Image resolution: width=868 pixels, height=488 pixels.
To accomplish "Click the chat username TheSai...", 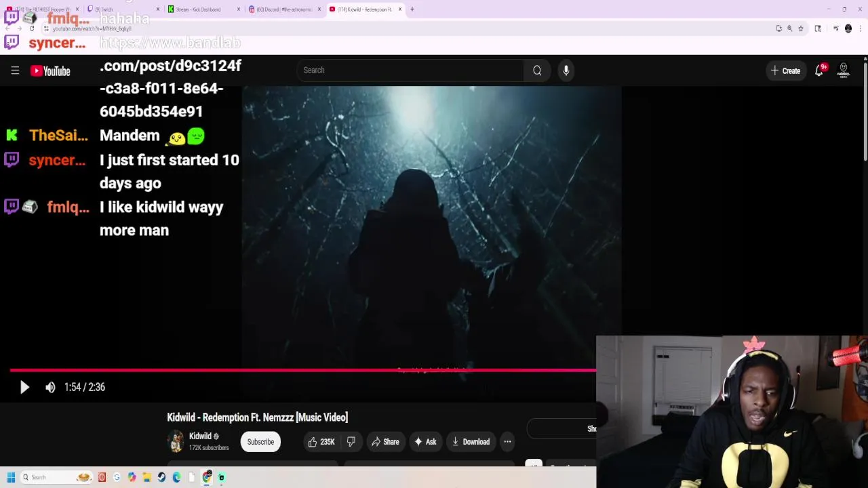I will pyautogui.click(x=58, y=136).
